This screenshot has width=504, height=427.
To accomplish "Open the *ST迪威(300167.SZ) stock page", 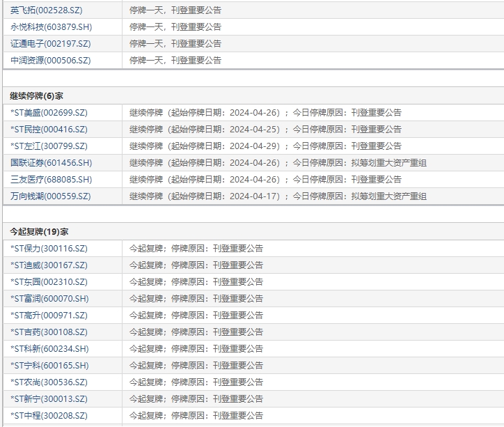I will (x=49, y=265).
